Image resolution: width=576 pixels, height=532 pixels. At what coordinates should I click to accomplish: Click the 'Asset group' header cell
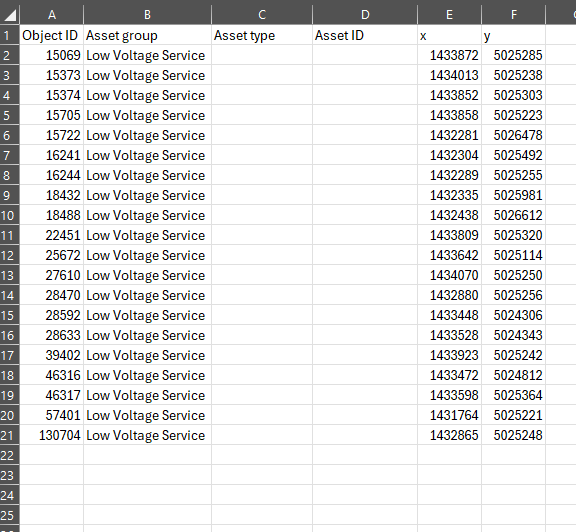tap(147, 35)
